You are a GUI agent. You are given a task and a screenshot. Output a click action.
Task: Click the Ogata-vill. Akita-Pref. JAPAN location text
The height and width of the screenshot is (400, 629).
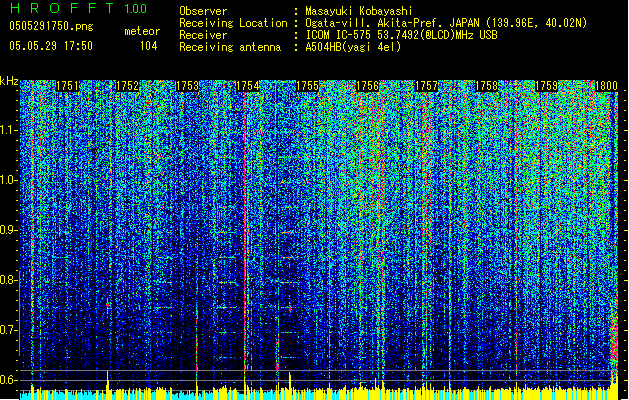(446, 23)
